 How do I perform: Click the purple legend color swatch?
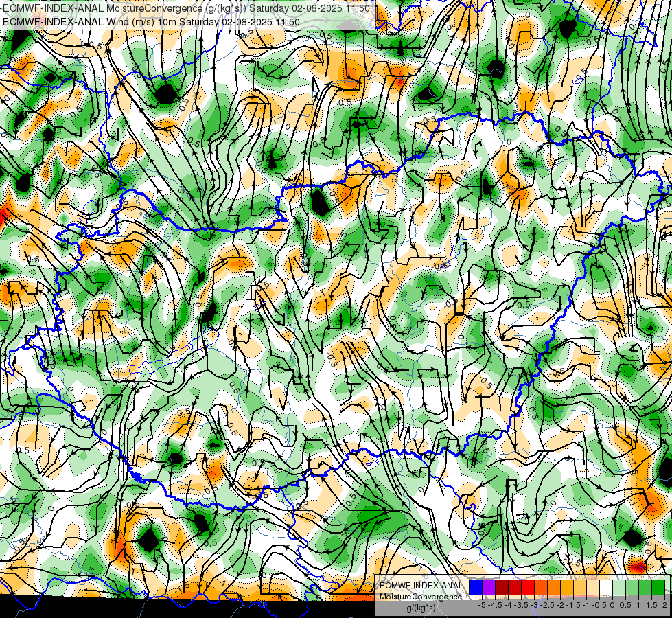pos(489,587)
